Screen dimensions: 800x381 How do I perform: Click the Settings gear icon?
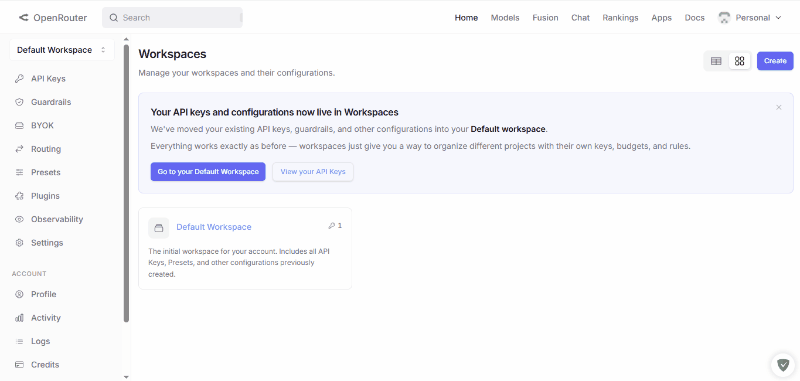(19, 243)
